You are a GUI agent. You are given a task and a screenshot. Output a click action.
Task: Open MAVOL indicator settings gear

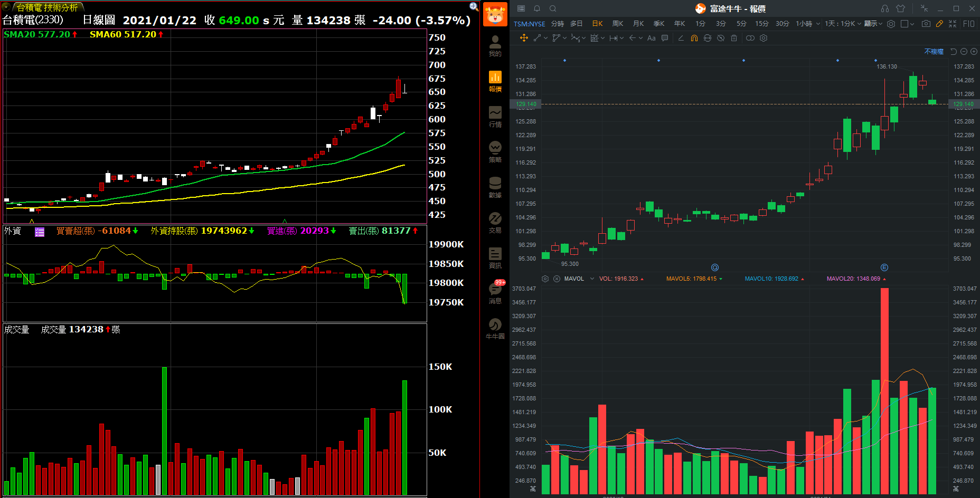point(545,279)
